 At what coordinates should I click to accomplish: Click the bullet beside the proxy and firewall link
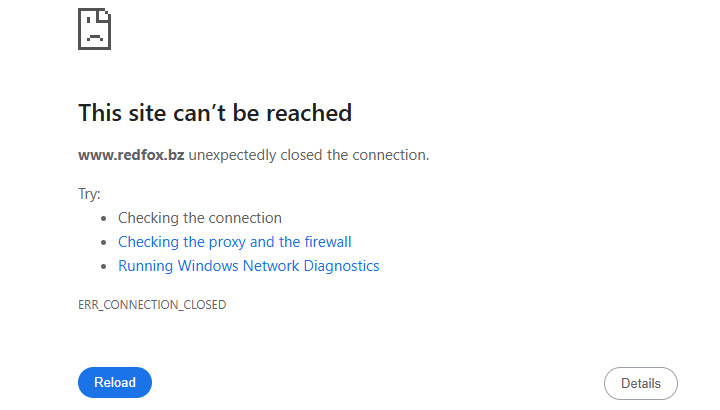click(x=104, y=242)
